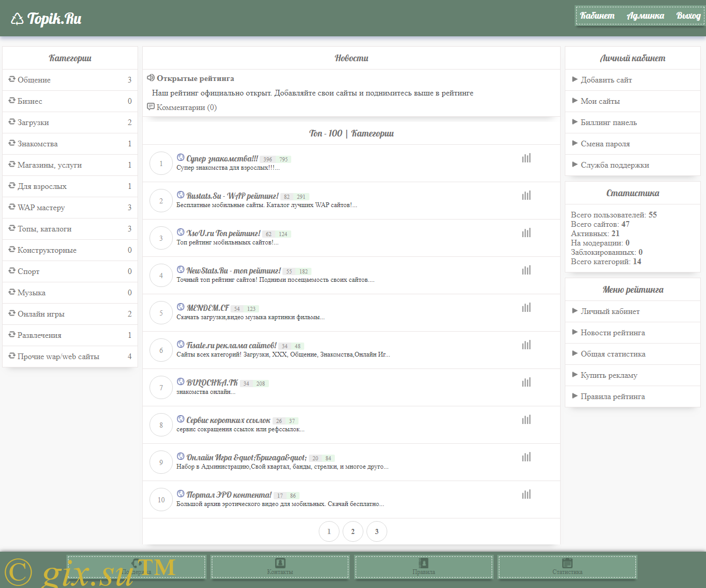706x588 pixels.
Task: Open Портал ЭРО контента! site title
Action: click(229, 495)
